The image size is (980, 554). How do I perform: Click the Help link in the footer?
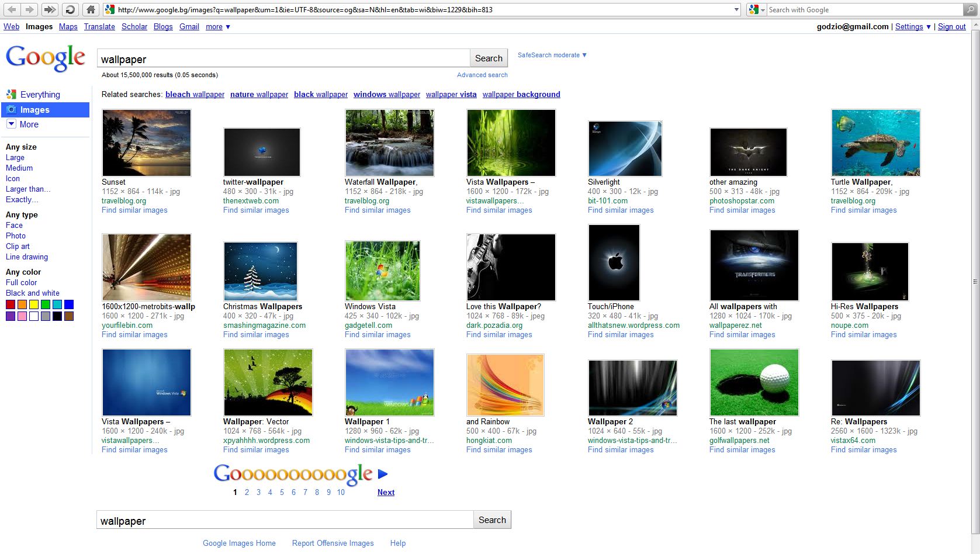pos(398,543)
